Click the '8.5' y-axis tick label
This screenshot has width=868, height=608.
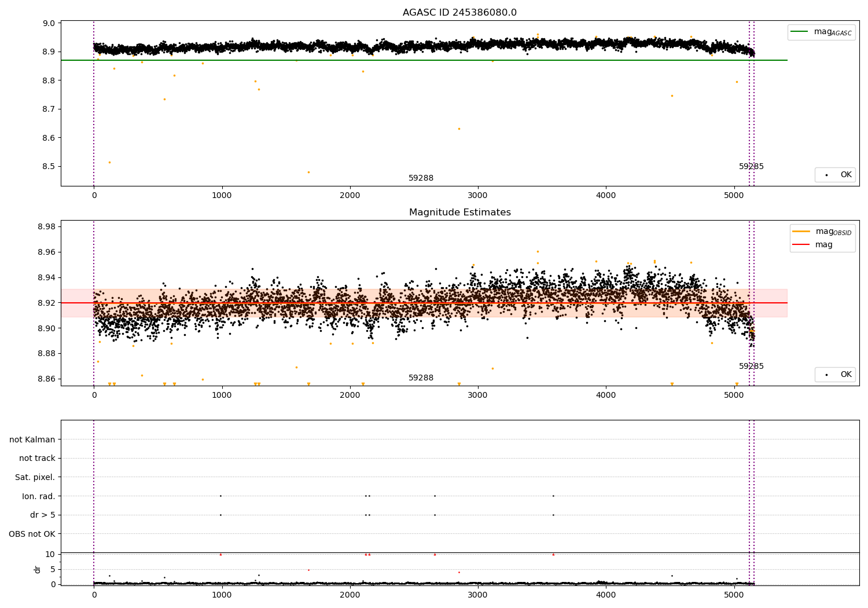49,167
